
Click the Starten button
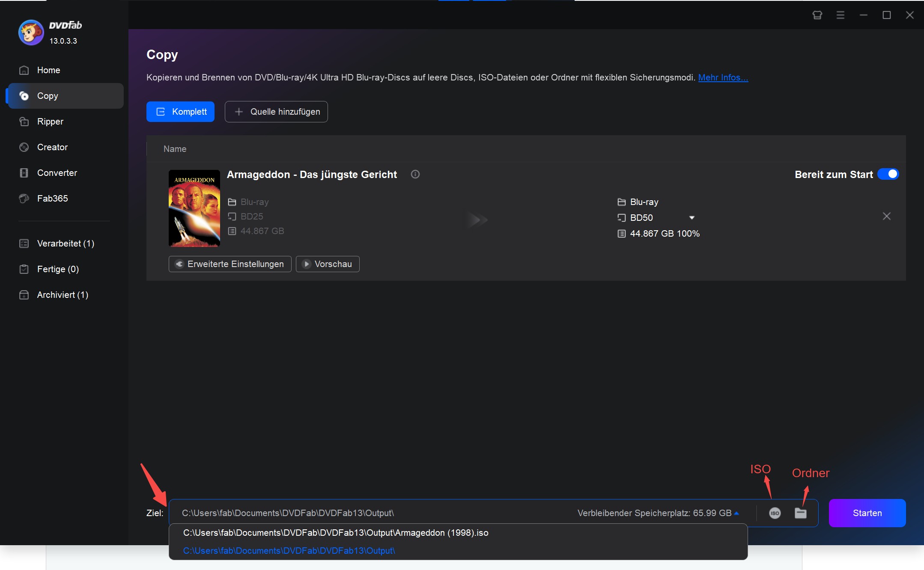click(x=867, y=513)
